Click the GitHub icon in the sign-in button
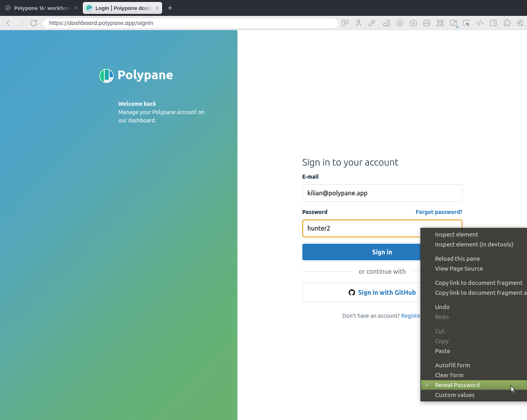This screenshot has height=420, width=527. [352, 292]
